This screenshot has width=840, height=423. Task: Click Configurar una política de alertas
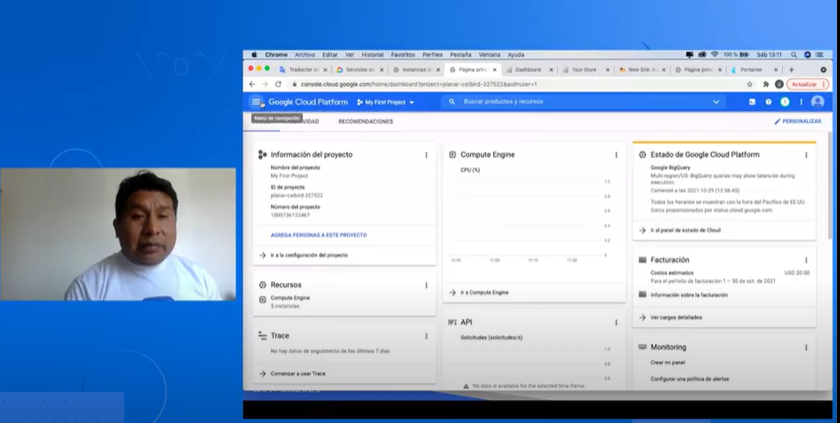coord(689,379)
